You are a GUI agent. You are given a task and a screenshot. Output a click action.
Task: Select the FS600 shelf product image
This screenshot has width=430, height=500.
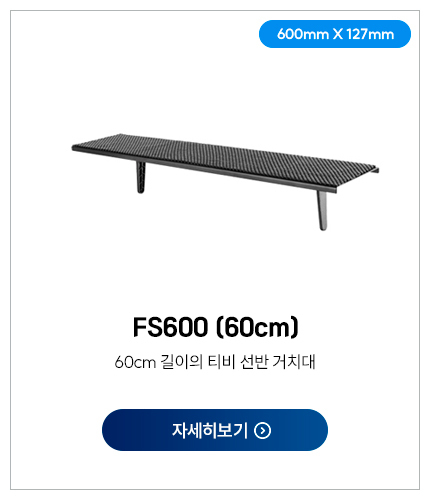pos(225,182)
